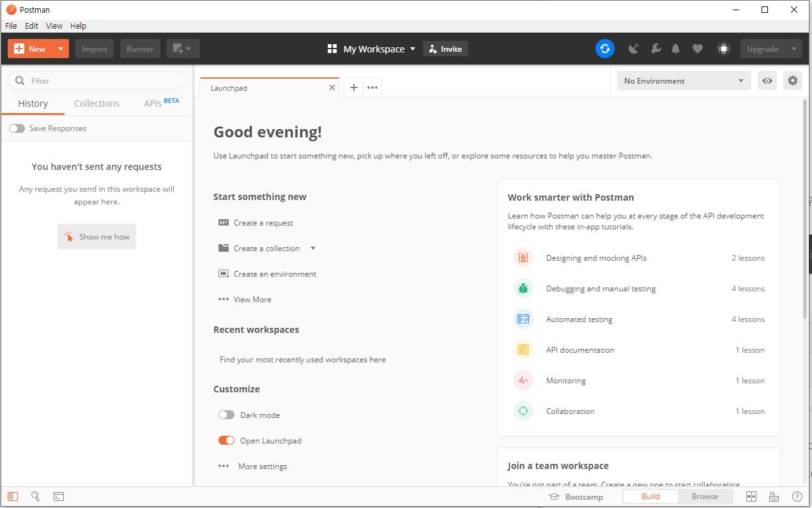Click the user avatar icon

[723, 49]
